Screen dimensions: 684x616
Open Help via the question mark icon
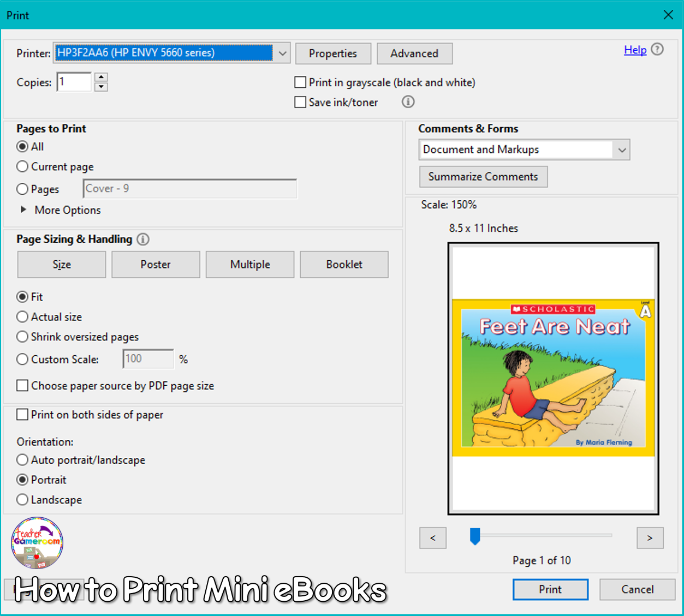tap(657, 49)
